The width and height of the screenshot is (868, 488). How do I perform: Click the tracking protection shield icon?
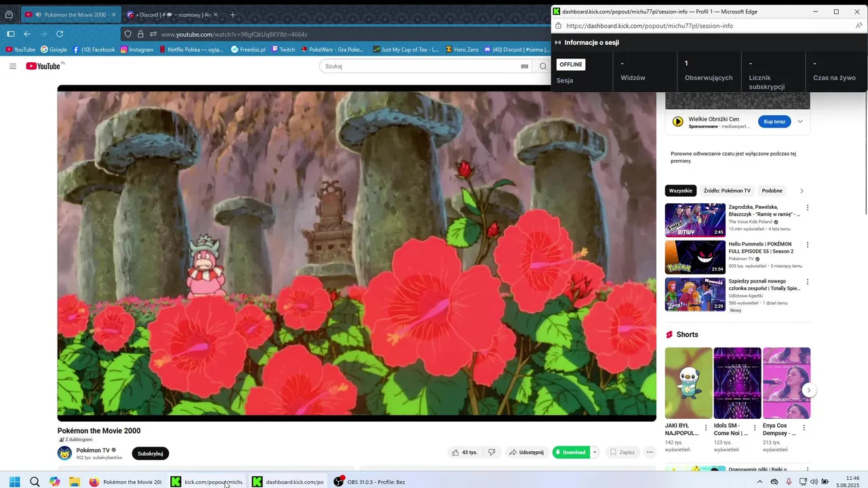[128, 34]
